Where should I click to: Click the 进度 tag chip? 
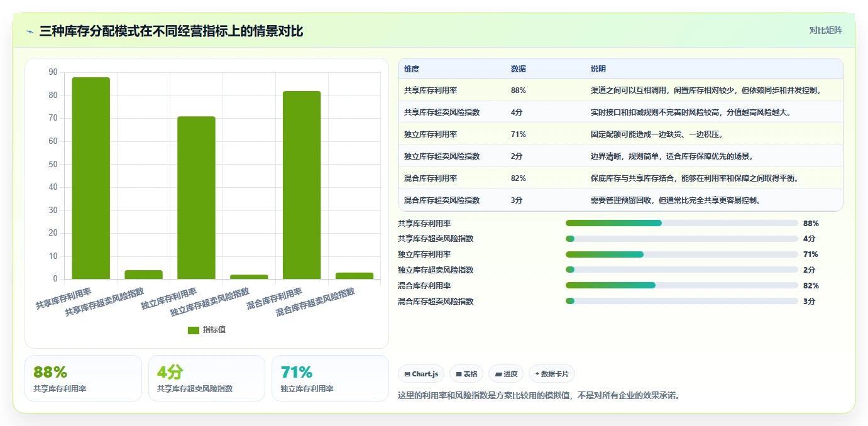pos(506,374)
